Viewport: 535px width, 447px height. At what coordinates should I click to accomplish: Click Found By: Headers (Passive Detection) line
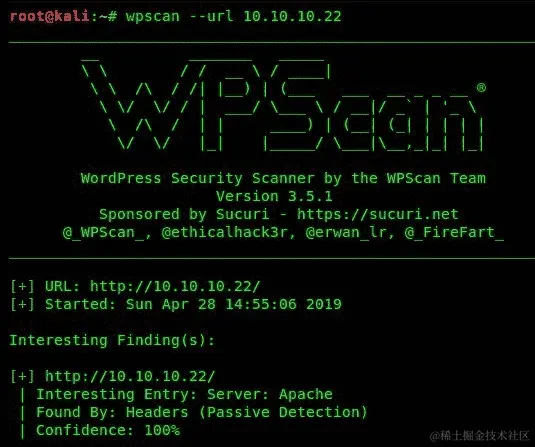(x=202, y=412)
